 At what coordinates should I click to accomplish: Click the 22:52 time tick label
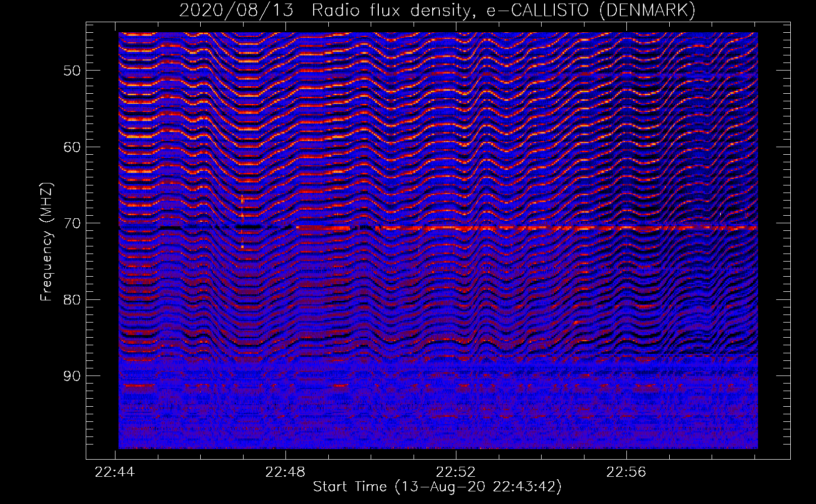456,472
